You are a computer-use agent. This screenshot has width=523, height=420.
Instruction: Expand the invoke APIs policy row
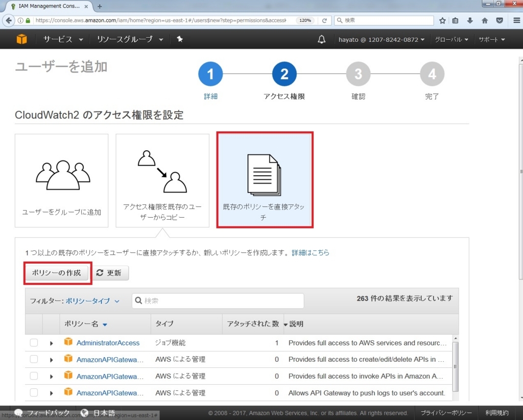[52, 376]
